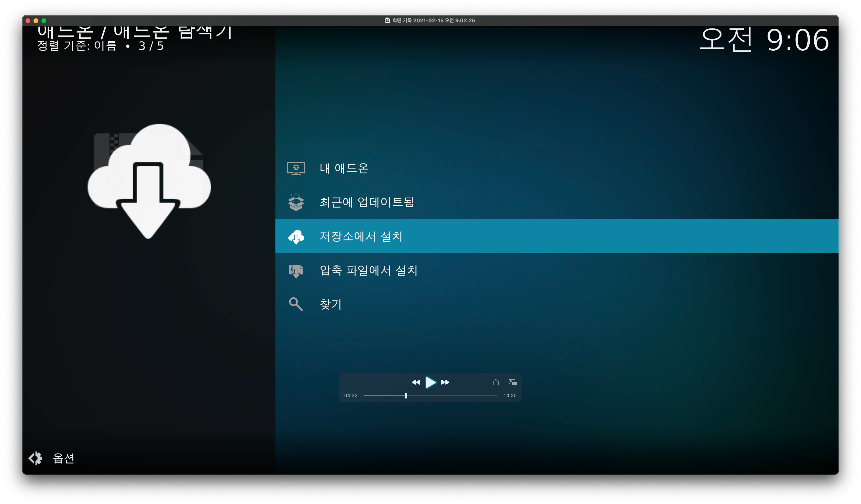Choose 저장소에서 설치 highlighted entry

click(x=361, y=236)
